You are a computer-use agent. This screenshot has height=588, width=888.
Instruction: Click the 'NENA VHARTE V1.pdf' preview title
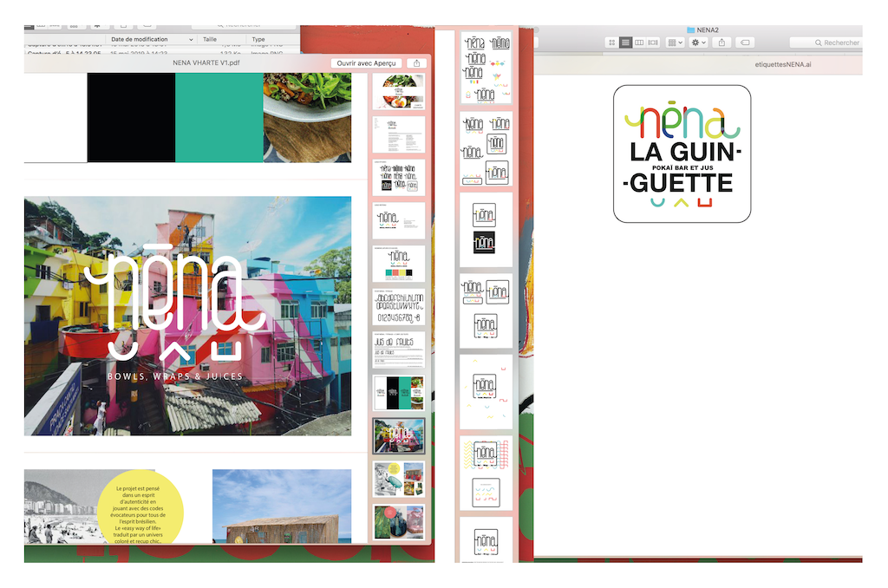[x=206, y=63]
